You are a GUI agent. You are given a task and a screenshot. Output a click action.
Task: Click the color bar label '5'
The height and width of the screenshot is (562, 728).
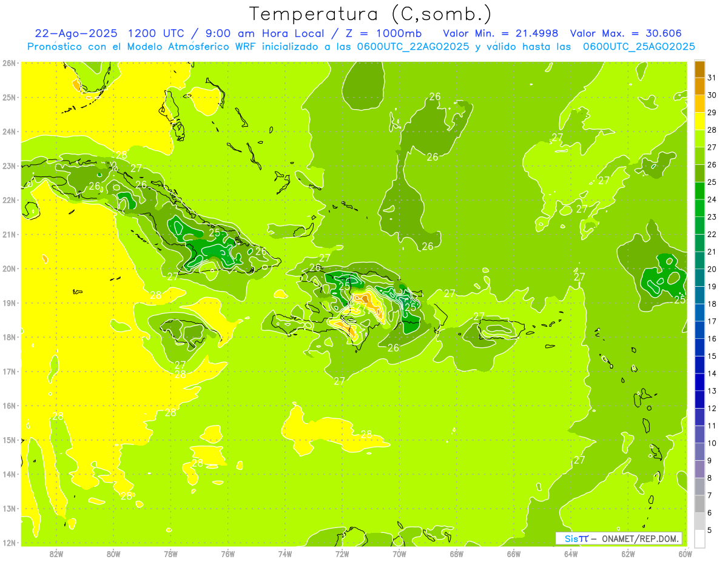tap(710, 530)
